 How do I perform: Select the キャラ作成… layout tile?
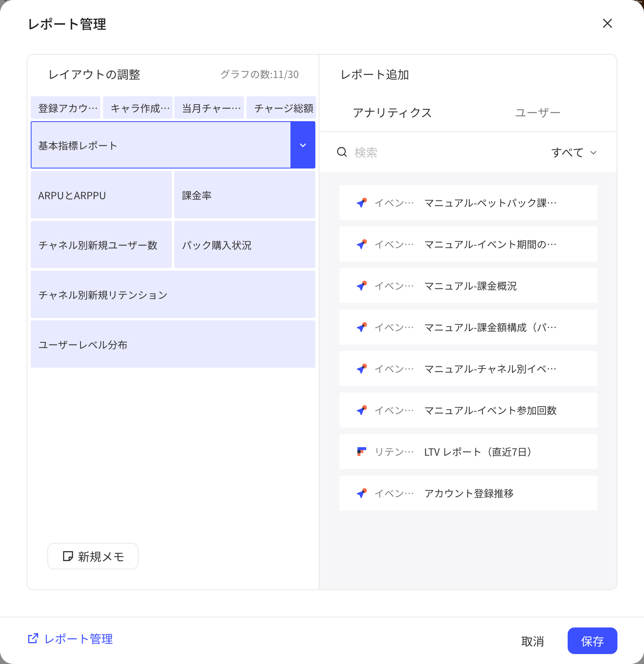(x=138, y=108)
